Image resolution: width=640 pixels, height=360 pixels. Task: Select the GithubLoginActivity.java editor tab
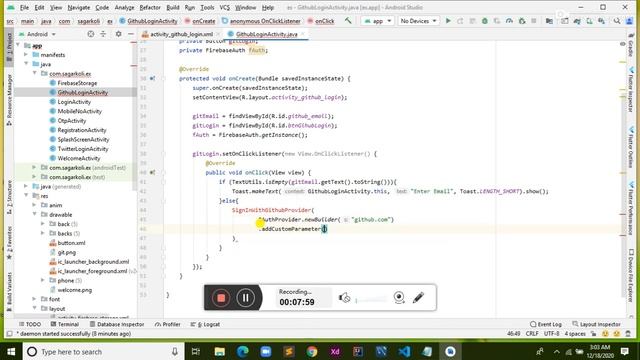click(266, 34)
